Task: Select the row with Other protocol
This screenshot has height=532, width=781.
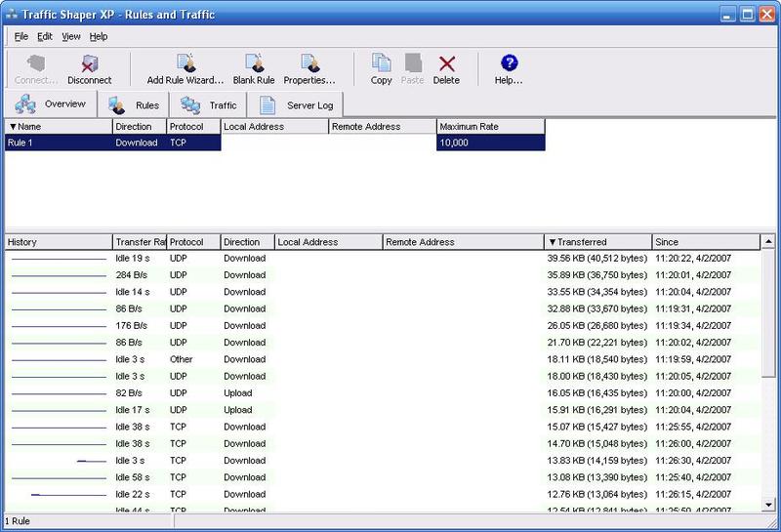Action: (x=383, y=359)
